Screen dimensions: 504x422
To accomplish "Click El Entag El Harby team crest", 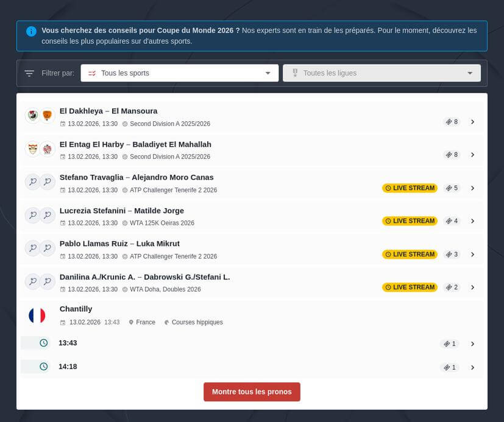I will point(32,149).
